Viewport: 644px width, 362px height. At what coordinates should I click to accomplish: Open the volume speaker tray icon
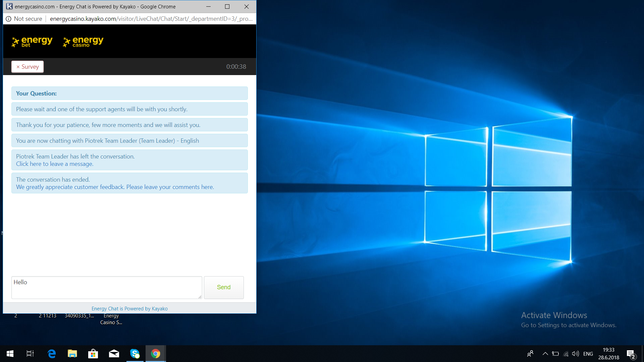576,354
